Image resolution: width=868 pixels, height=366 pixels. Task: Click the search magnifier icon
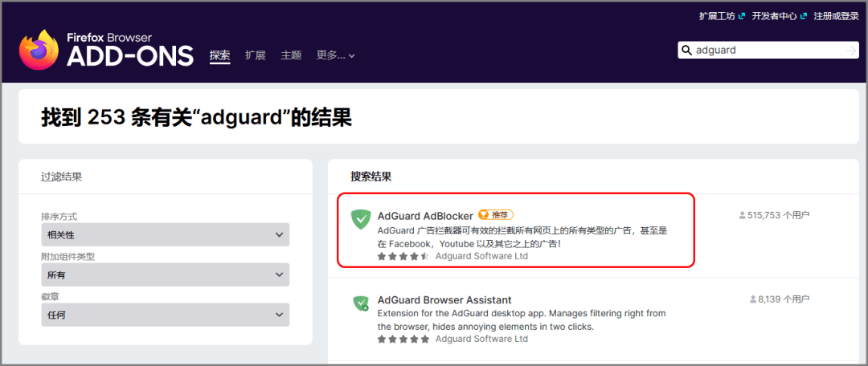[x=687, y=51]
